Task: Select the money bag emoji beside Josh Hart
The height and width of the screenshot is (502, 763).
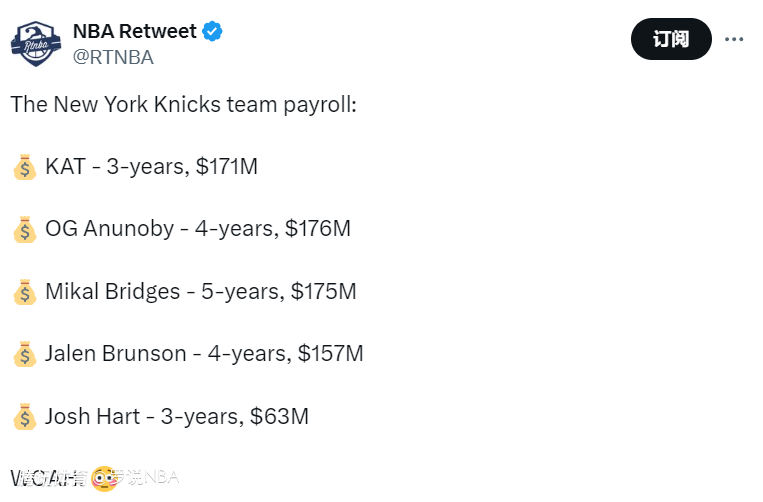Action: (25, 417)
